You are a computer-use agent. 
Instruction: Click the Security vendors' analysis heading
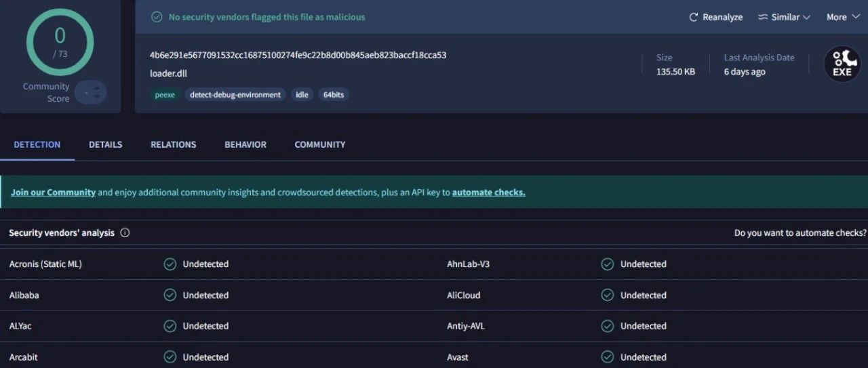pyautogui.click(x=62, y=232)
